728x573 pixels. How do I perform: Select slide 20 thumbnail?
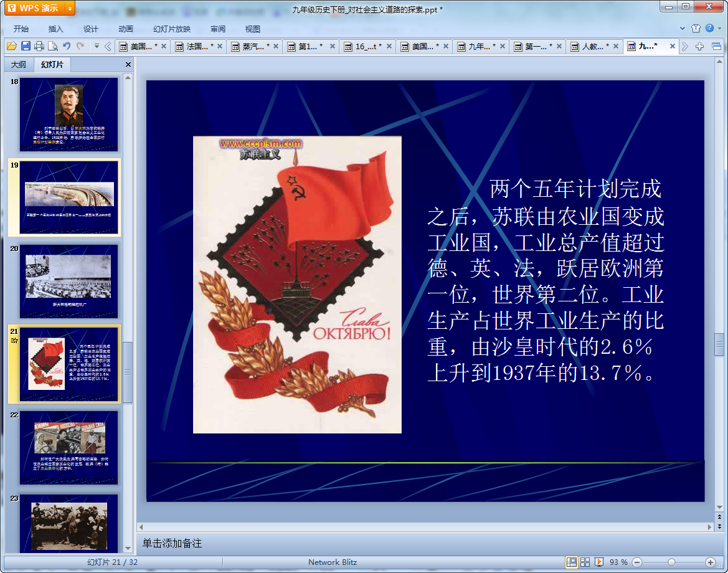pyautogui.click(x=69, y=281)
